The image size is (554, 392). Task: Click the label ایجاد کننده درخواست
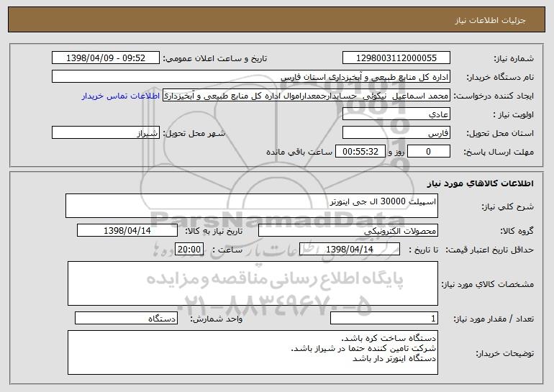(494, 96)
